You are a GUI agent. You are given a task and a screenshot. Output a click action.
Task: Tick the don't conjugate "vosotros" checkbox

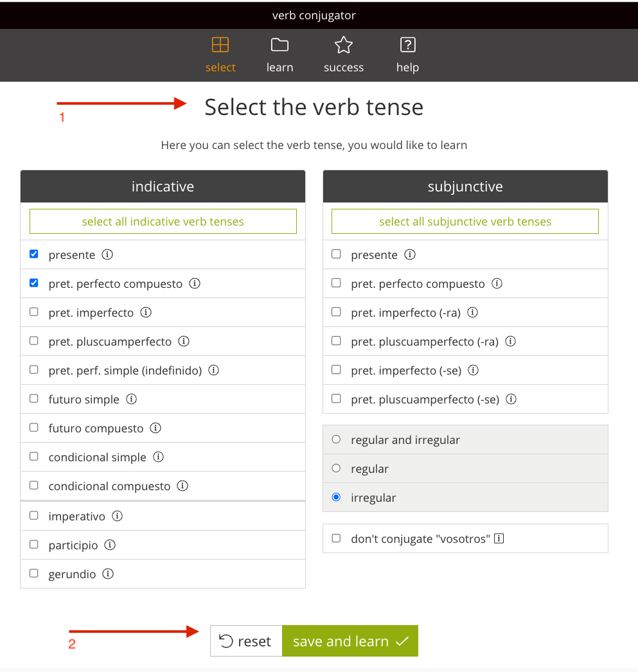(337, 538)
